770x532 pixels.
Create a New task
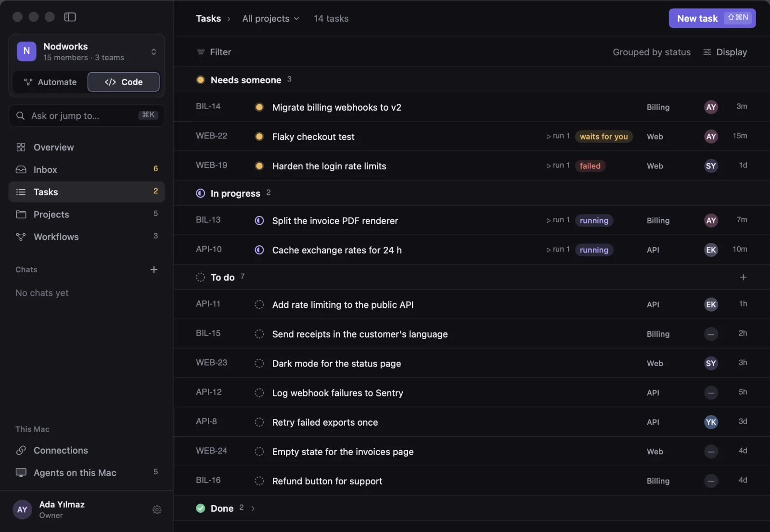tap(712, 18)
